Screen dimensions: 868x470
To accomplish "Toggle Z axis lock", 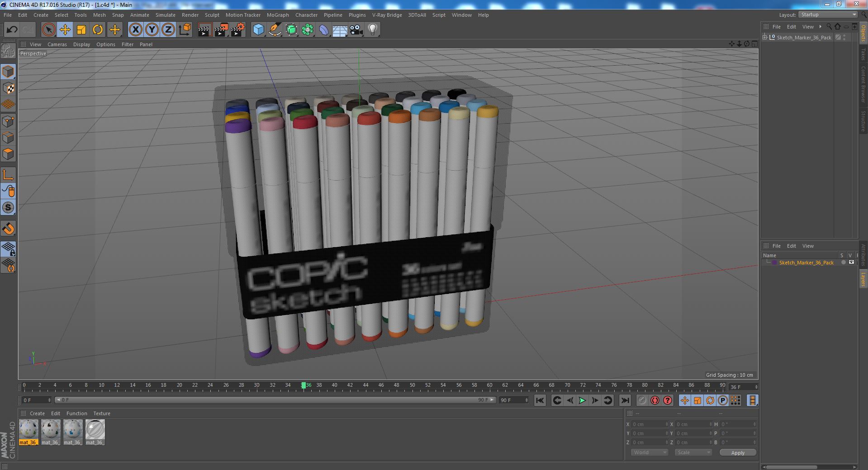I will [168, 30].
